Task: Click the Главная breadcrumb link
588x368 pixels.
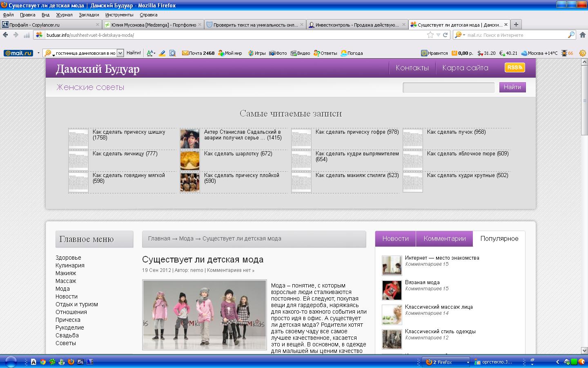Action: pos(159,239)
